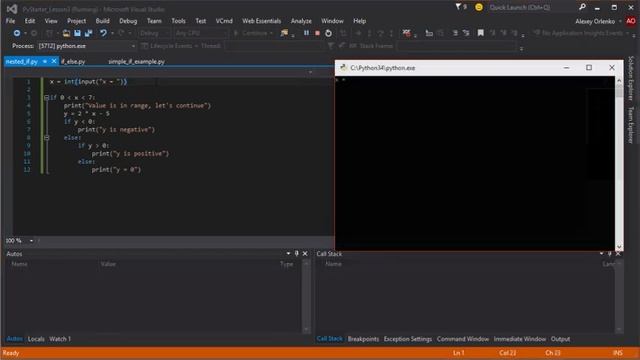Close the Autos panel

(x=305, y=253)
